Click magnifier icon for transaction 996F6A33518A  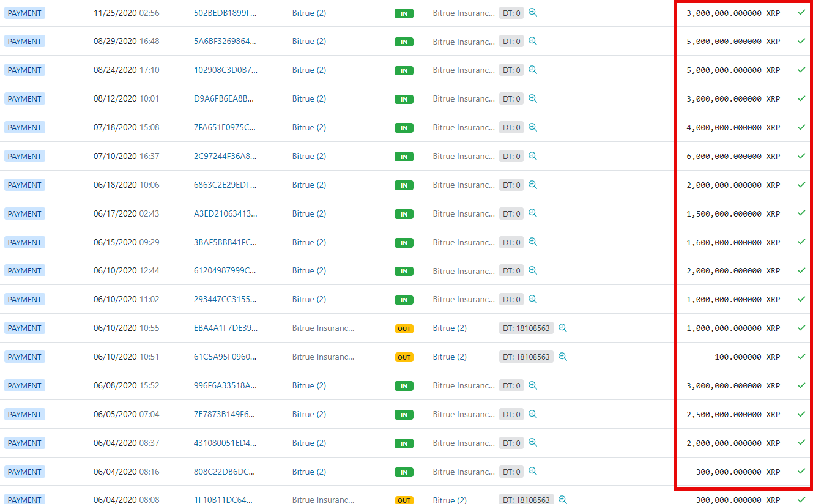click(x=533, y=385)
